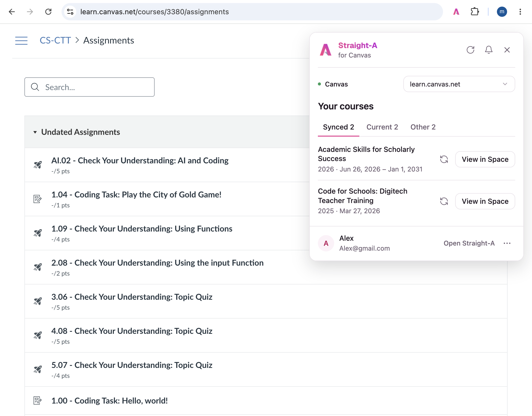Switch to the Current 2 tab

coord(382,127)
